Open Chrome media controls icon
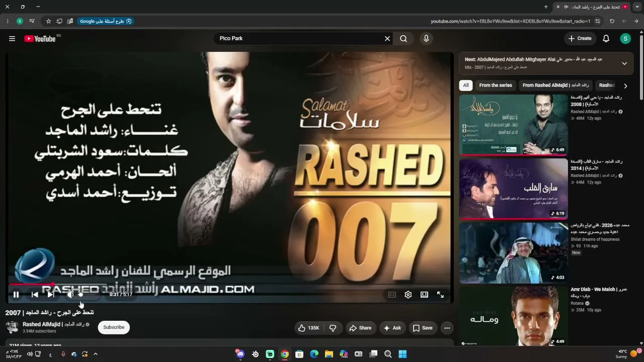 coord(32,21)
